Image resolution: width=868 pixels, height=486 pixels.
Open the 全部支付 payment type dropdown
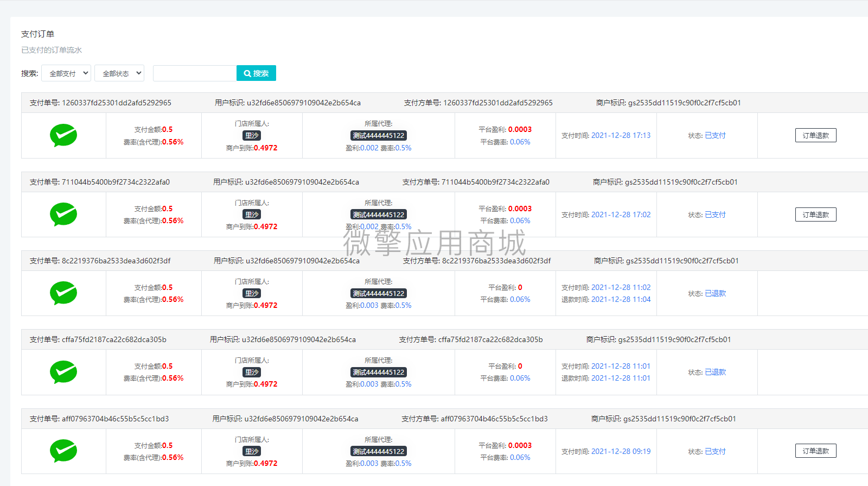(x=66, y=73)
